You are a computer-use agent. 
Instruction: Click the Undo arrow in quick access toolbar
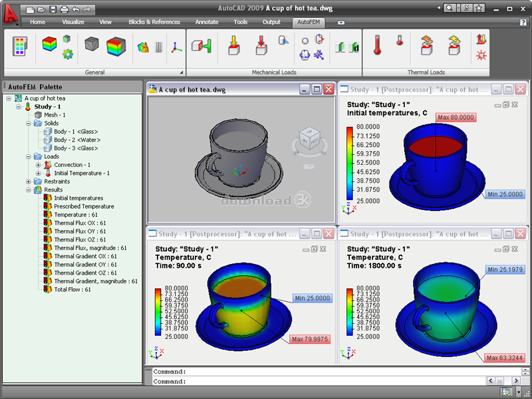pyautogui.click(x=76, y=9)
